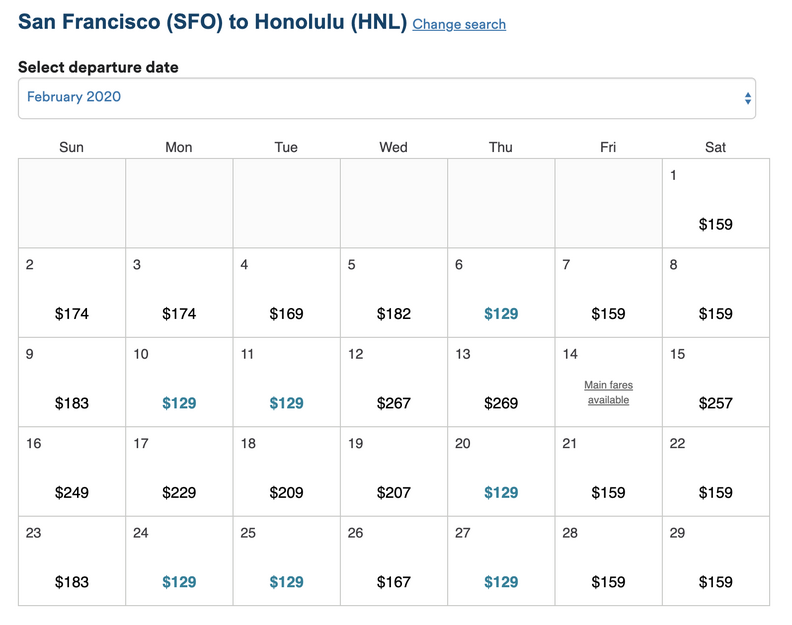792x625 pixels.
Task: Choose February 24 departure at $129
Action: coord(179,582)
